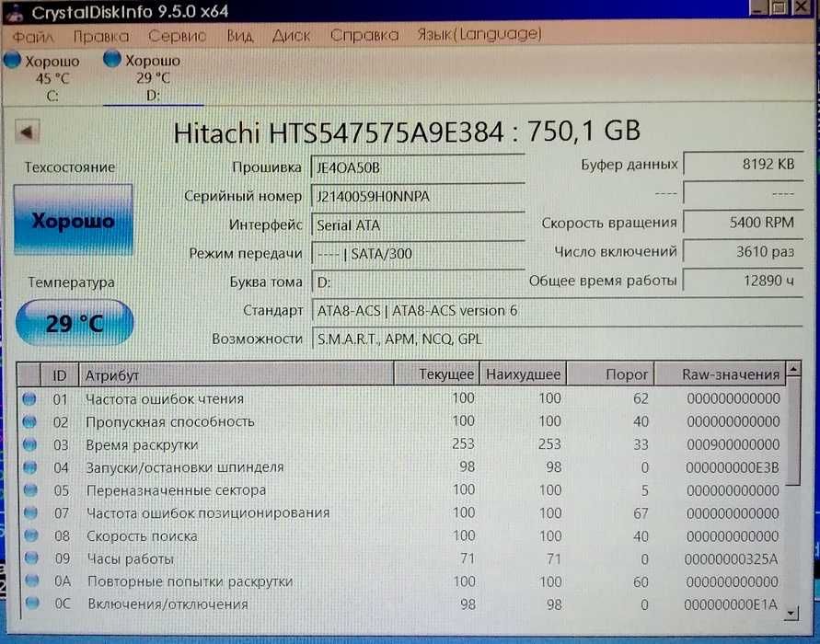Click the attribute list scrollbar thumb
Image resolution: width=820 pixels, height=644 pixels.
793,431
